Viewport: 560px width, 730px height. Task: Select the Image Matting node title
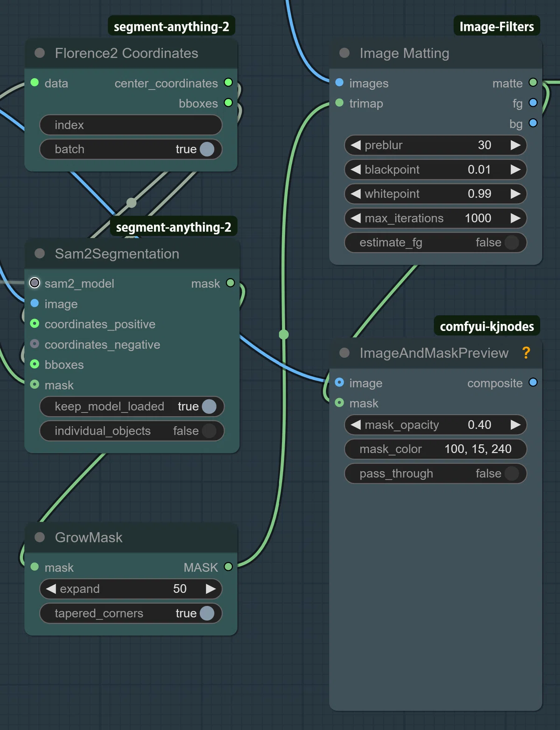click(404, 53)
